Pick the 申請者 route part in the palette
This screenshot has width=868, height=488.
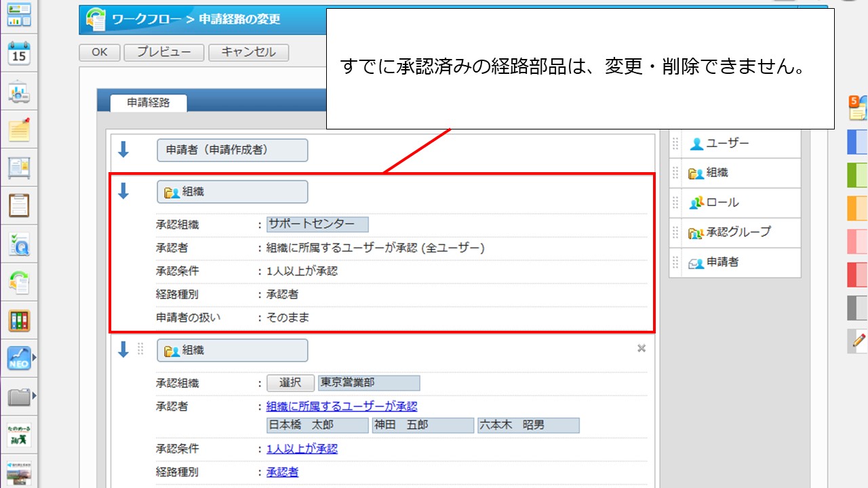point(735,262)
